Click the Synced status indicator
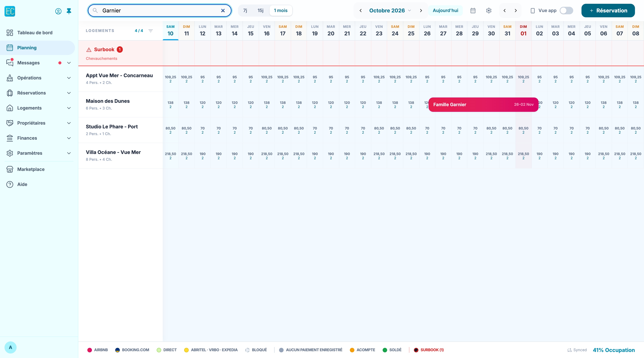The height and width of the screenshot is (358, 644). 577,350
